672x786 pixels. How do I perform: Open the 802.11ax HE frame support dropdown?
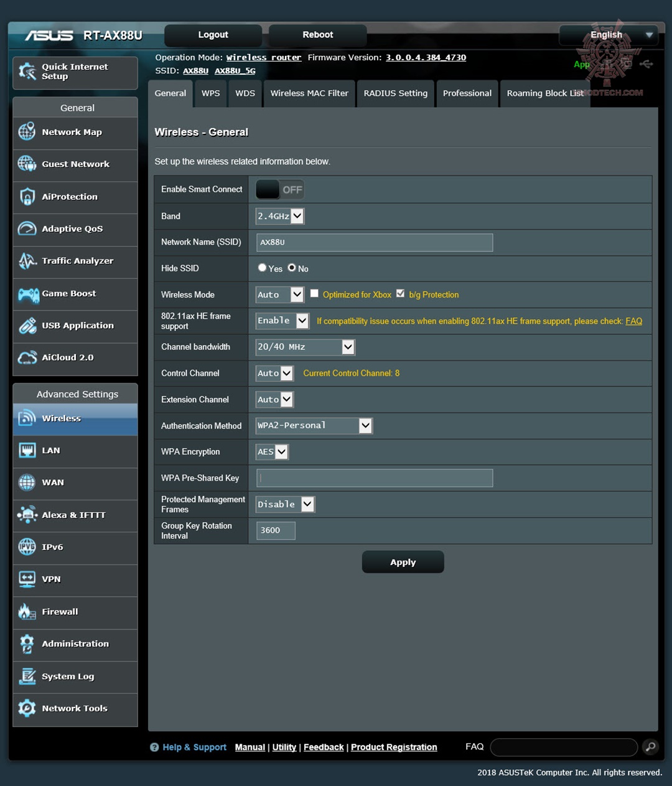click(x=282, y=320)
